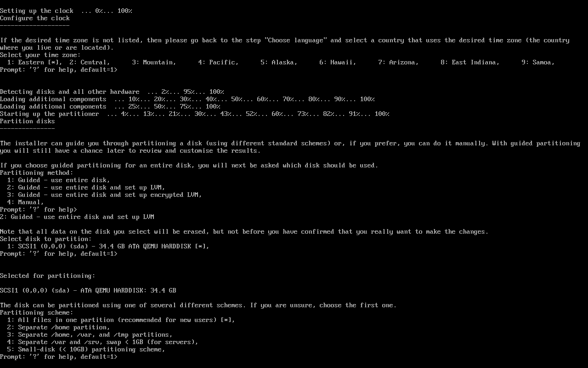Choose the Small-disk partitioning scheme
Viewport: 588px width, 368px height.
86,350
